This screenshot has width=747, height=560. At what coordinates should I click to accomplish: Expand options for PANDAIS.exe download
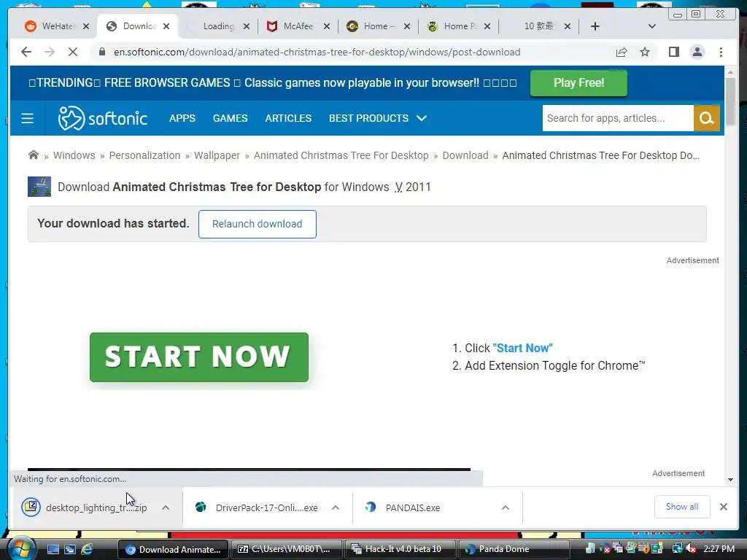506,507
